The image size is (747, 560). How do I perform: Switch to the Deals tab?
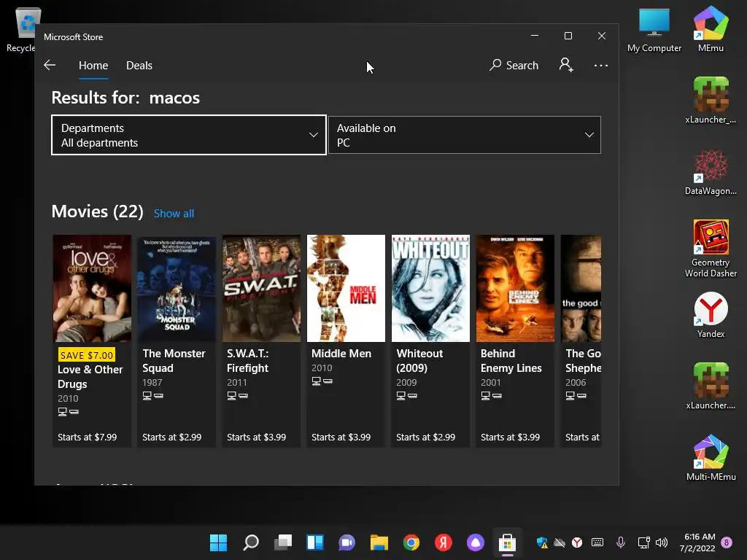point(139,65)
